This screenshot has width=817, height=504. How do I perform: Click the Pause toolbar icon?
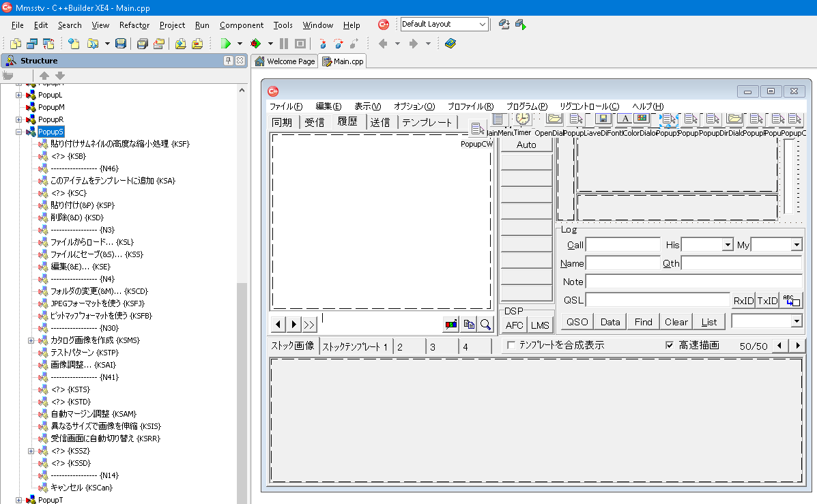point(284,44)
